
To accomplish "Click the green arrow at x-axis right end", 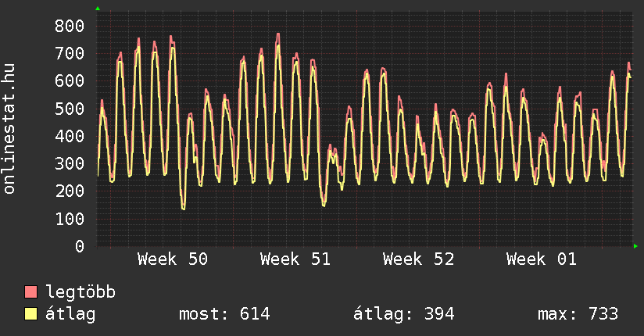I will click(636, 246).
